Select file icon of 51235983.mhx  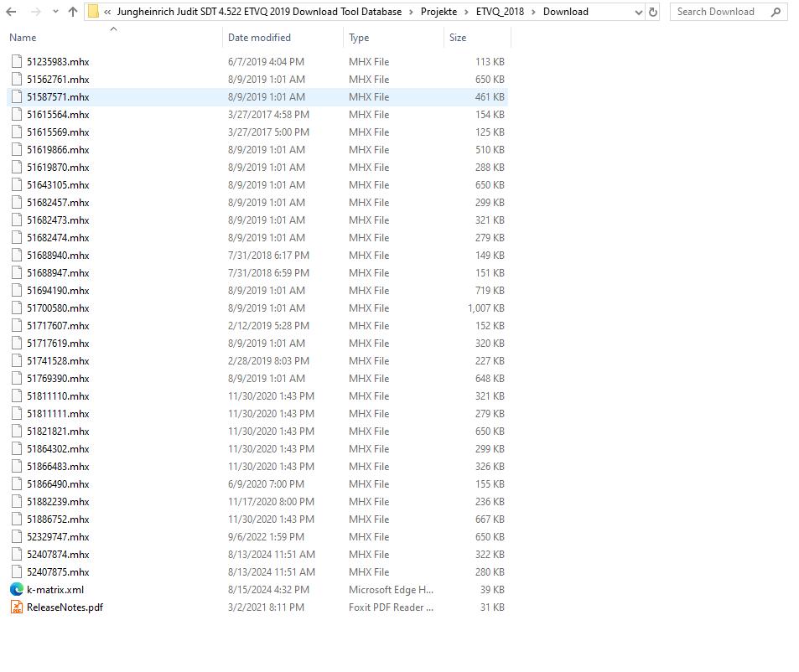click(17, 62)
